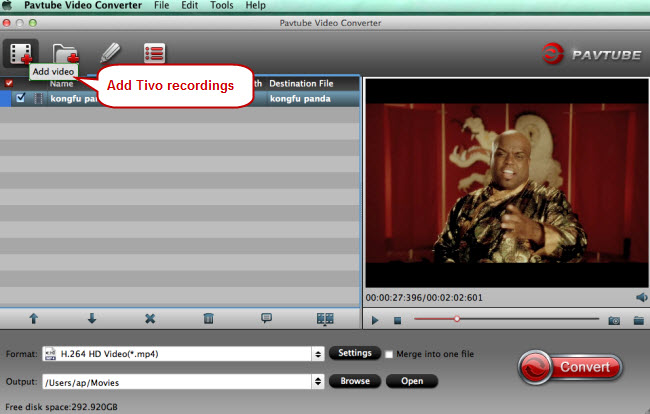Expand the Format dropdown arrows

coord(318,354)
